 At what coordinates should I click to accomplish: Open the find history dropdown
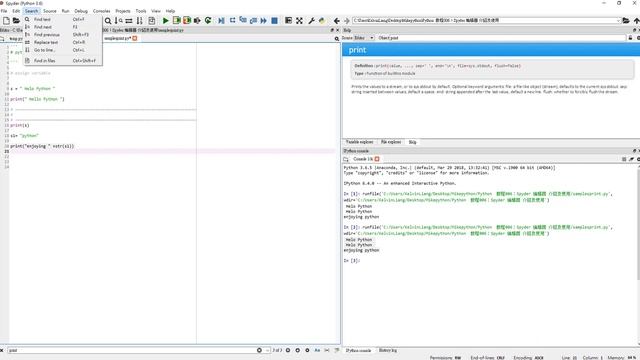[x=267, y=350]
